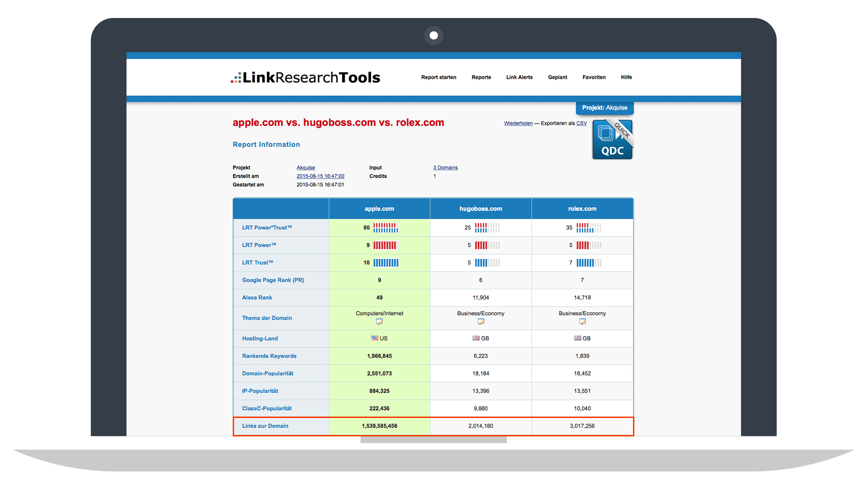868x489 pixels.
Task: Click the ClassC-Popularität row label
Action: point(267,409)
